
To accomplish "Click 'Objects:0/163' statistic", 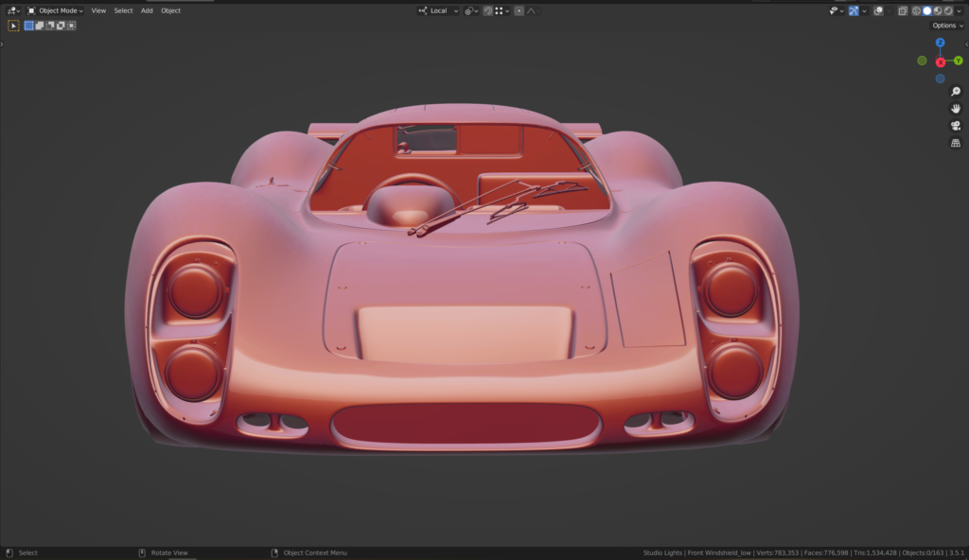I will coord(924,552).
